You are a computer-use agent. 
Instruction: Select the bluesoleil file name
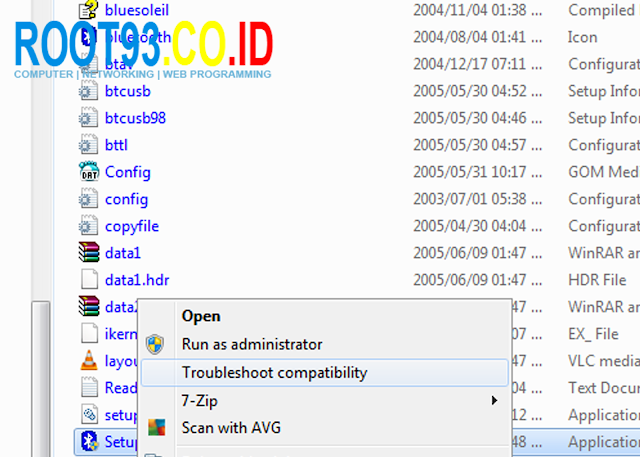click(137, 10)
